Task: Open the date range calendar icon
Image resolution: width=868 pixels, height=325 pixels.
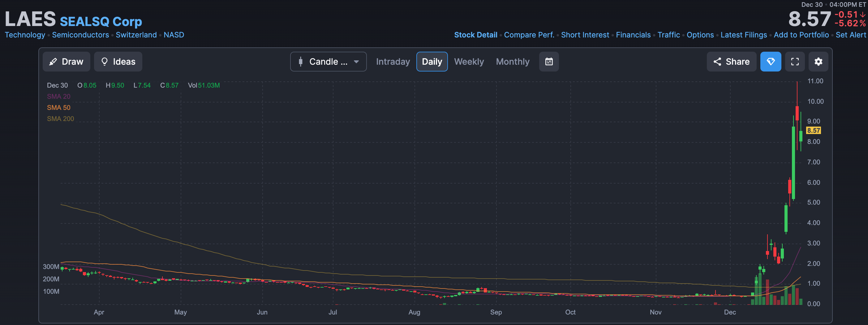Action: pyautogui.click(x=549, y=62)
